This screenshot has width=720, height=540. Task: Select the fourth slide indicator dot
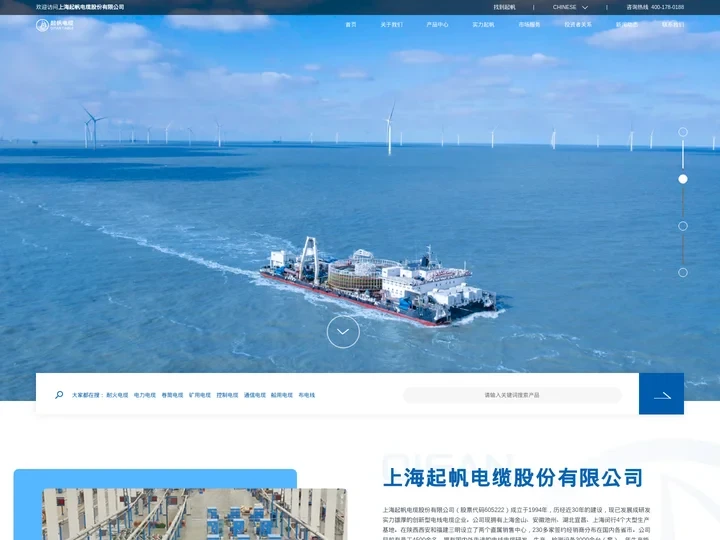tap(683, 273)
